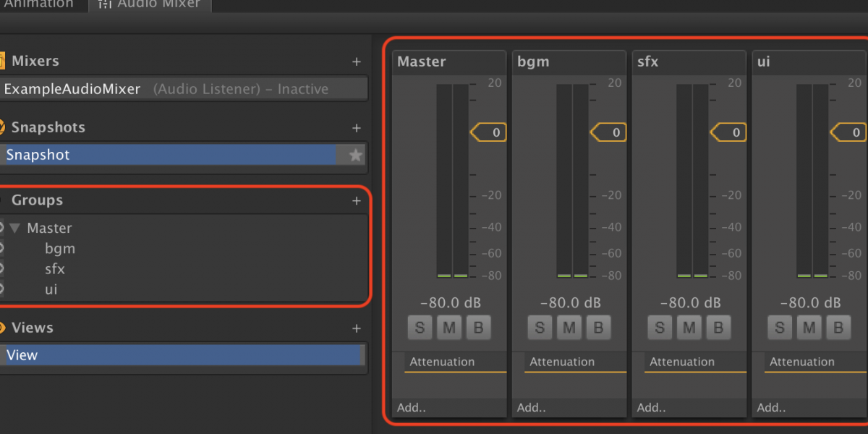Open Add effect dropdown on sfx strip
The image size is (868, 434).
pyautogui.click(x=652, y=408)
